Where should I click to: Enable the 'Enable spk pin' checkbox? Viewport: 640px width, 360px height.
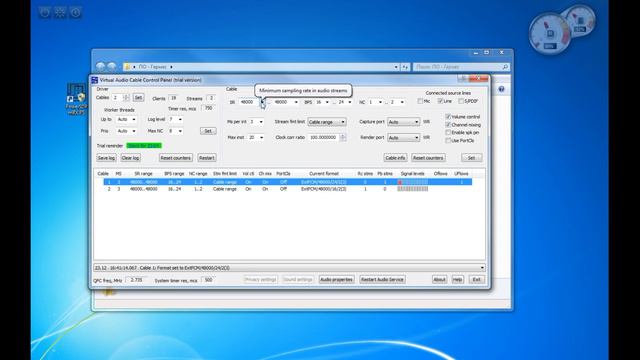tap(448, 133)
